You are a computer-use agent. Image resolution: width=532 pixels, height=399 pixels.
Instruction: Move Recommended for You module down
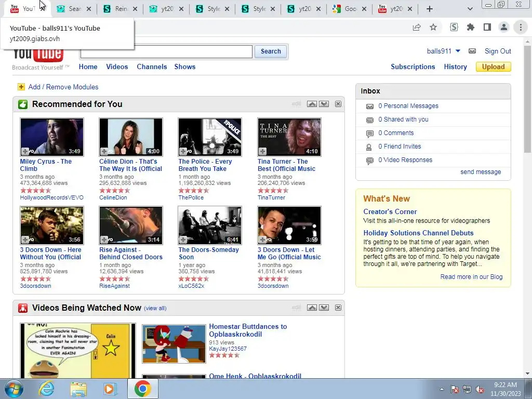click(x=324, y=104)
